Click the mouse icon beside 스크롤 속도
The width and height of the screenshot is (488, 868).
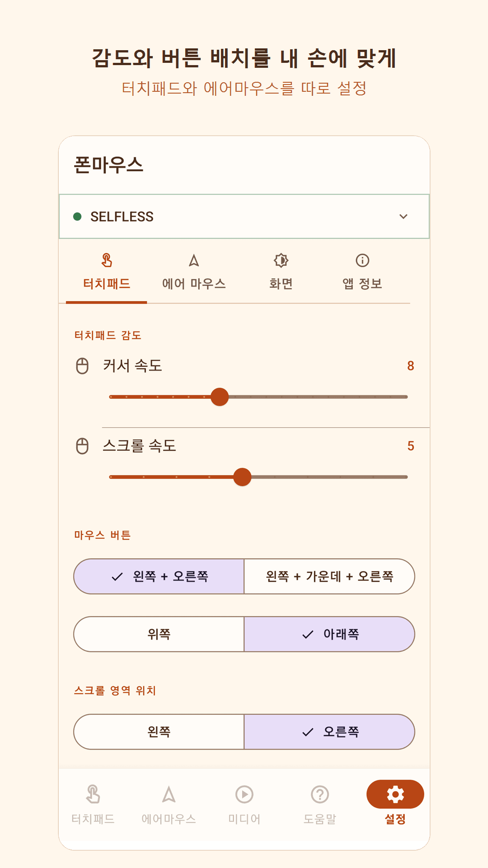coord(82,446)
